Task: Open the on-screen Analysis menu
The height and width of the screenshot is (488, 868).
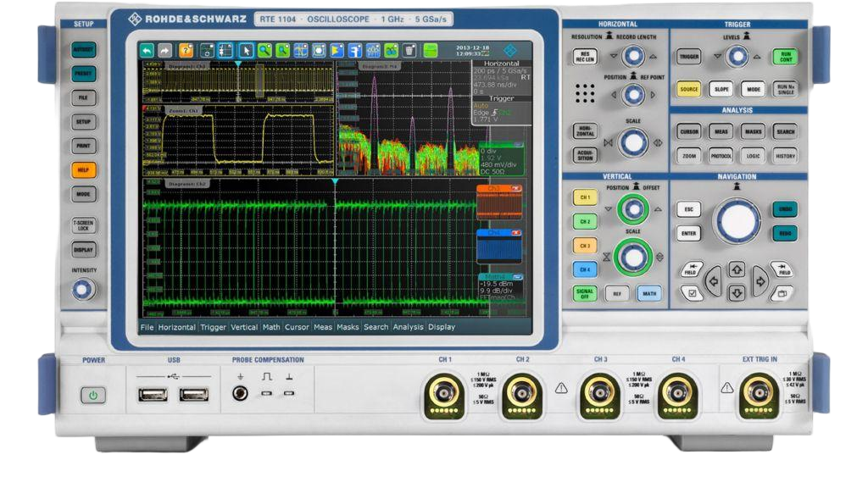Action: tap(408, 327)
